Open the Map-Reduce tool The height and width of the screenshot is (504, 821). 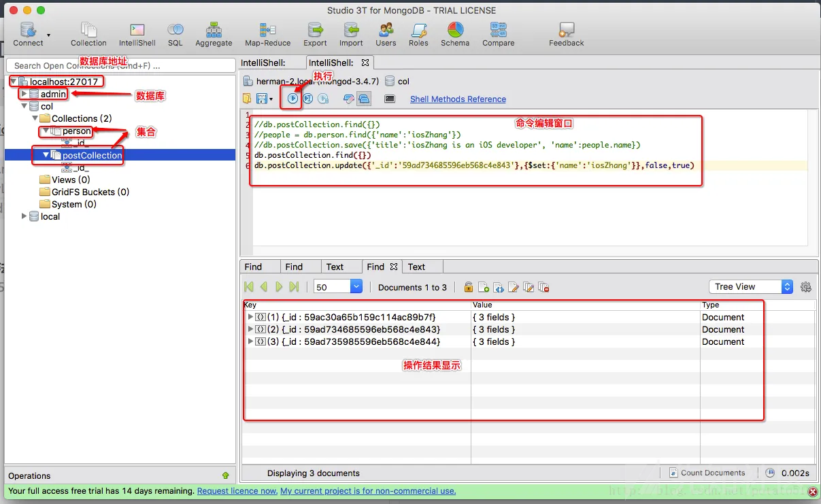coord(267,34)
